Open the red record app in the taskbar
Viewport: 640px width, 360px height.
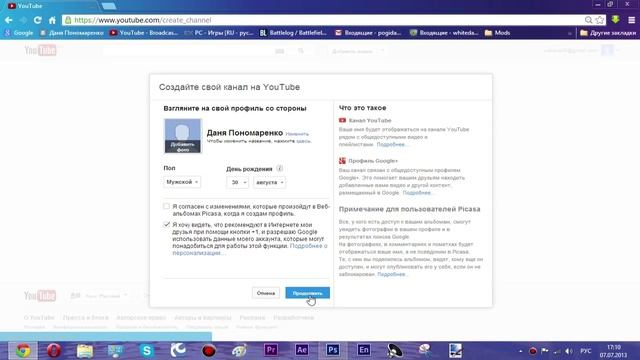pos(209,351)
